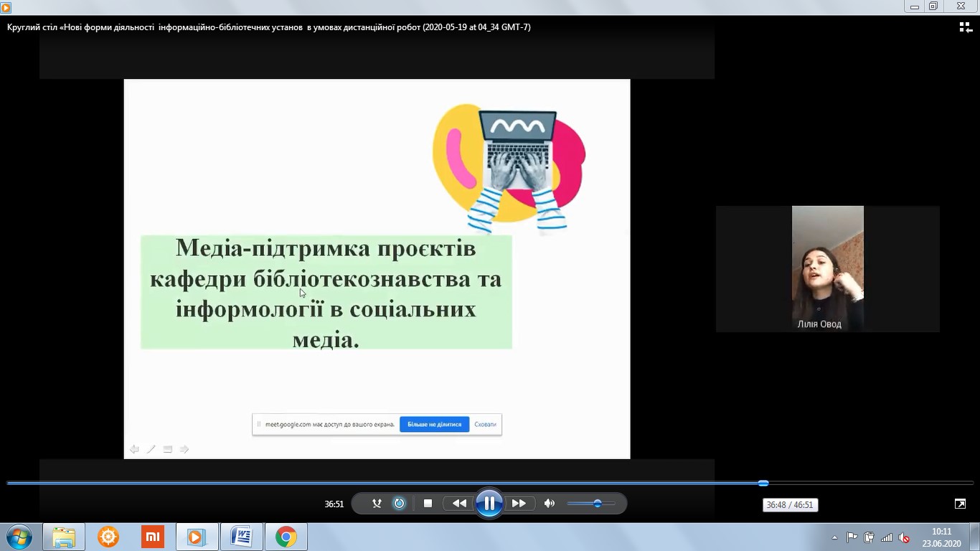Switch to library view icon

click(965, 27)
